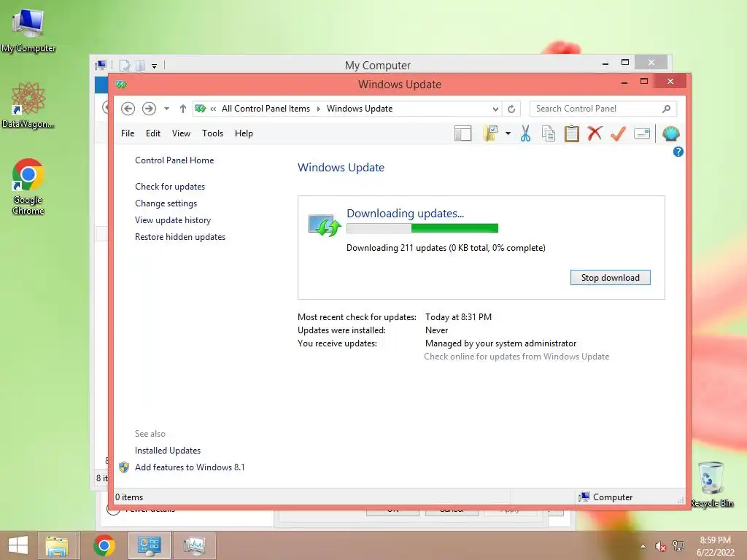This screenshot has width=747, height=560.
Task: Click the Copy toolbar icon
Action: point(549,134)
